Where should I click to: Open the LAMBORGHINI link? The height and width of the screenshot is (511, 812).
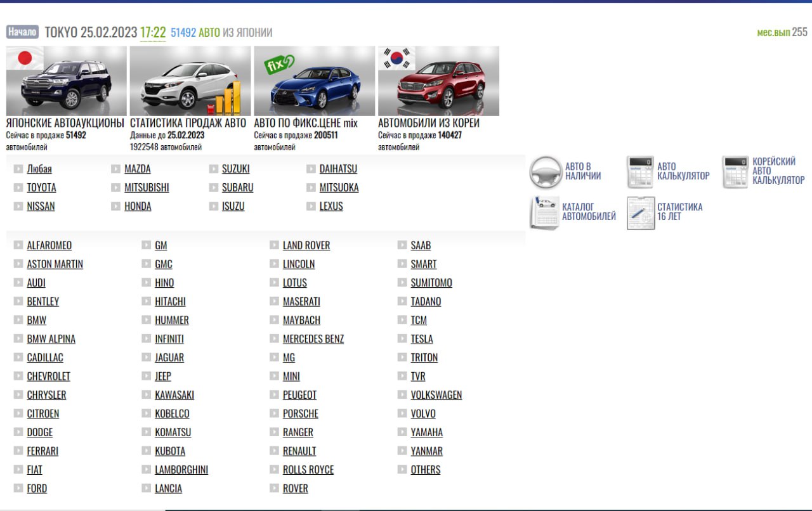(x=181, y=470)
